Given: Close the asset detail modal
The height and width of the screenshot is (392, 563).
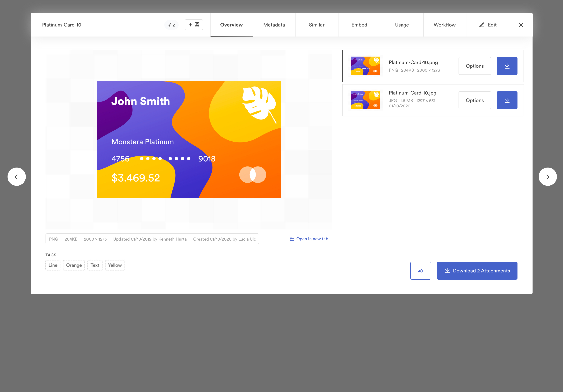Looking at the screenshot, I should point(521,25).
